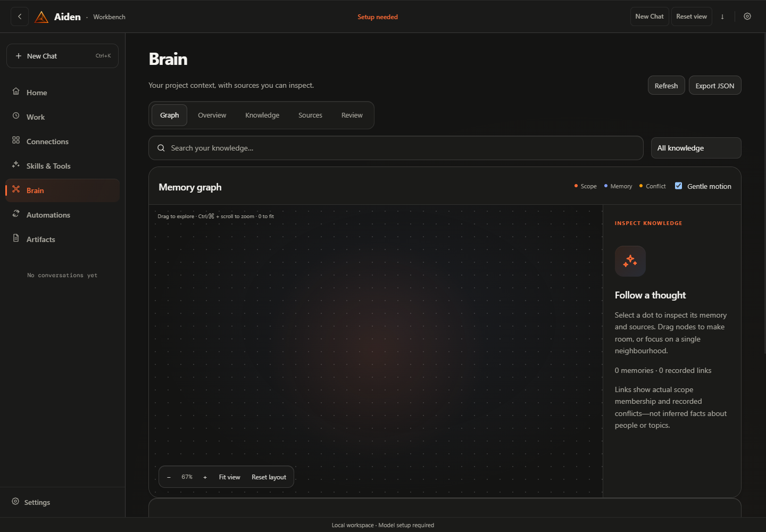Click the Memory graph heading

[190, 187]
